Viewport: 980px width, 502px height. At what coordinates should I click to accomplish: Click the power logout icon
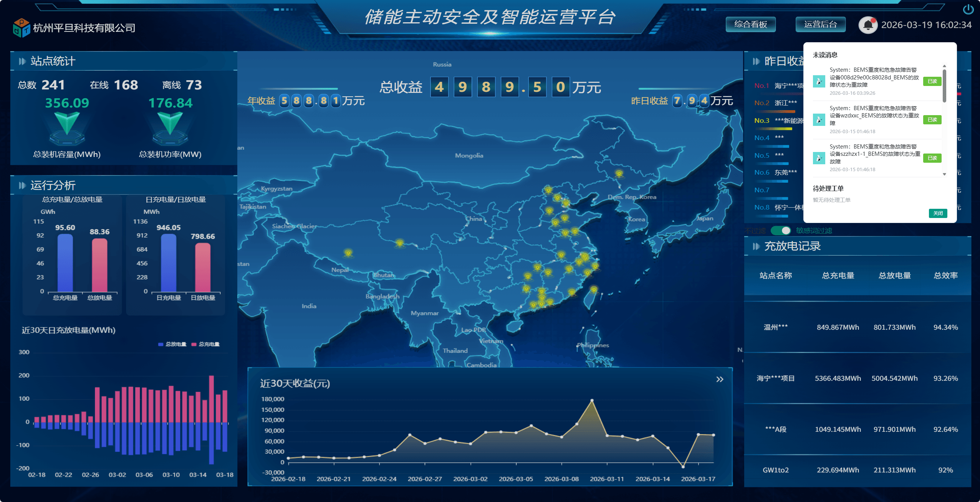(968, 9)
